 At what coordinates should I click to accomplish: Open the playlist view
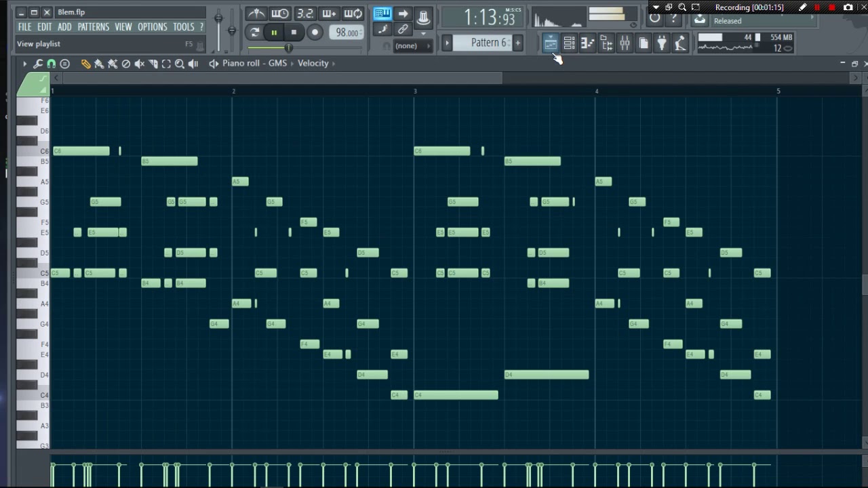(x=551, y=44)
